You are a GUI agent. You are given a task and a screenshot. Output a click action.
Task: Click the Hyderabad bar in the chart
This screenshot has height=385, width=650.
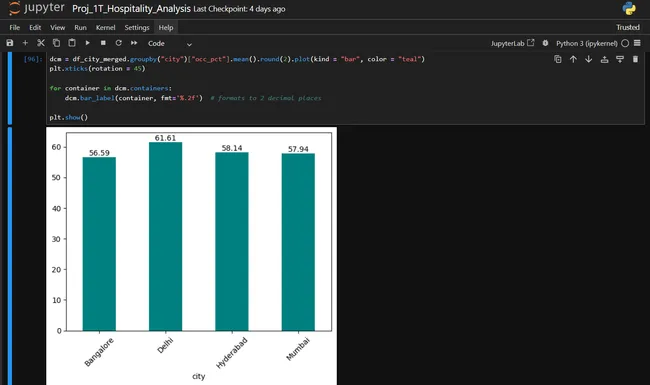(232, 242)
